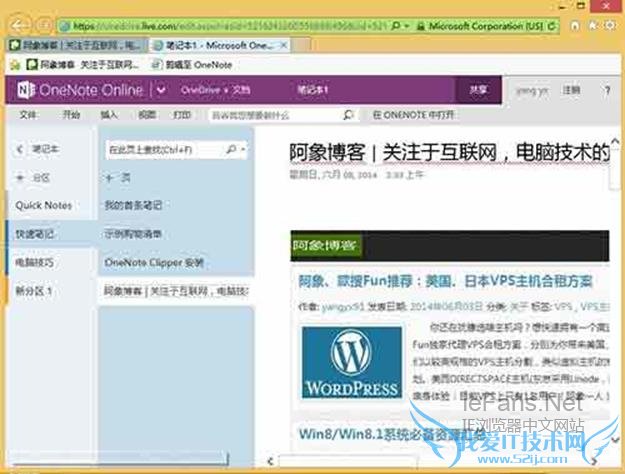Screen dimensions: 625x474
Task: Click the plus icon to add 分区
Action: pos(20,177)
